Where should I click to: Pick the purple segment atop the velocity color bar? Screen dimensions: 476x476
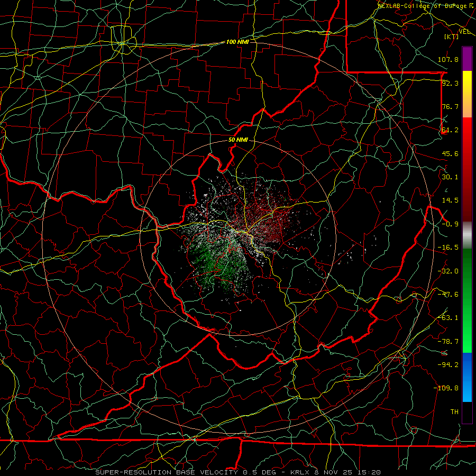click(467, 59)
